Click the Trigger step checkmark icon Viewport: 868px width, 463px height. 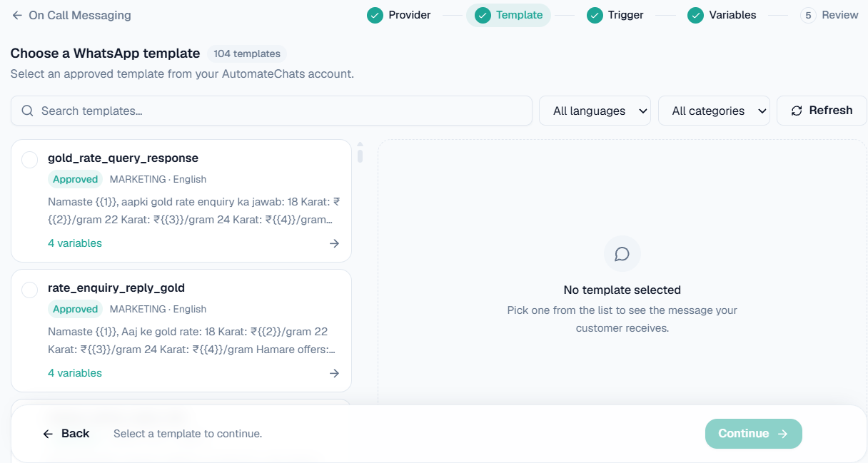point(595,15)
